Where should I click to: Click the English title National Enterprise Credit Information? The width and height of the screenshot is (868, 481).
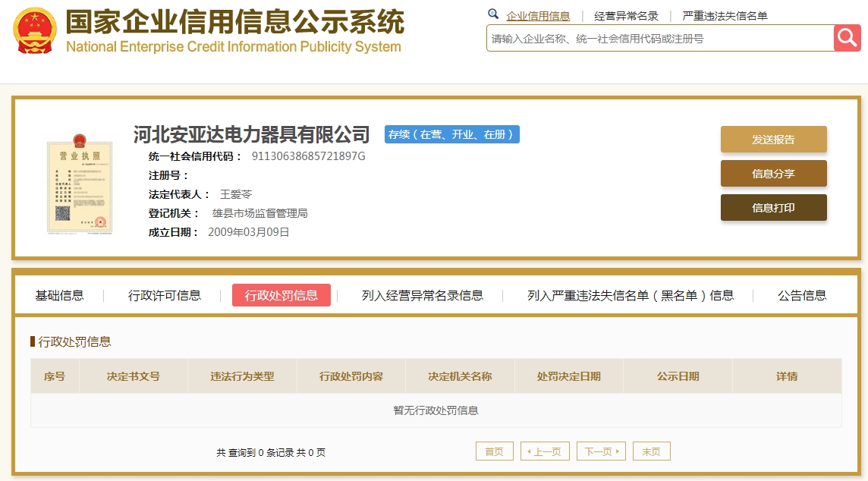pyautogui.click(x=233, y=46)
